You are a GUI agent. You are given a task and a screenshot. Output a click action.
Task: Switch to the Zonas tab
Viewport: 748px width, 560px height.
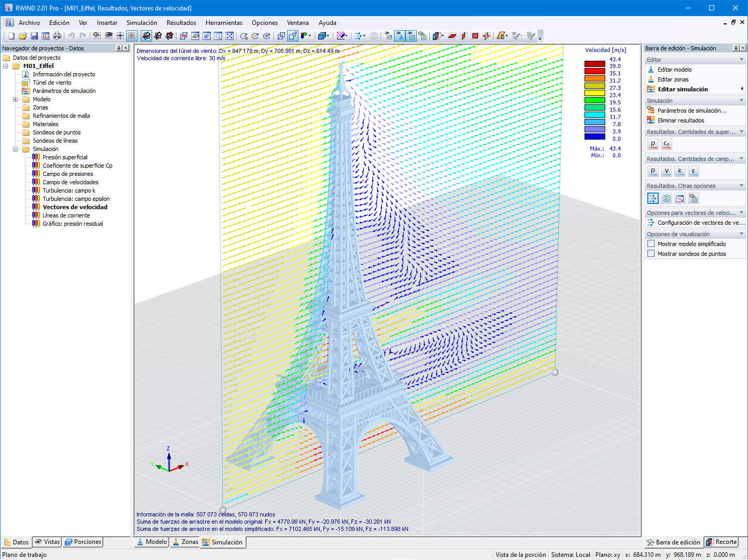(x=184, y=542)
